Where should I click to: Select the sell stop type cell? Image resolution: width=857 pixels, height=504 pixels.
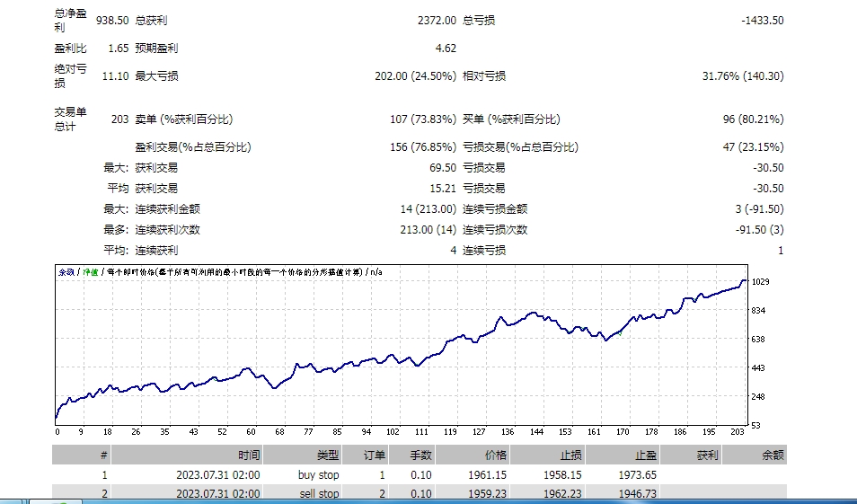[x=319, y=493]
